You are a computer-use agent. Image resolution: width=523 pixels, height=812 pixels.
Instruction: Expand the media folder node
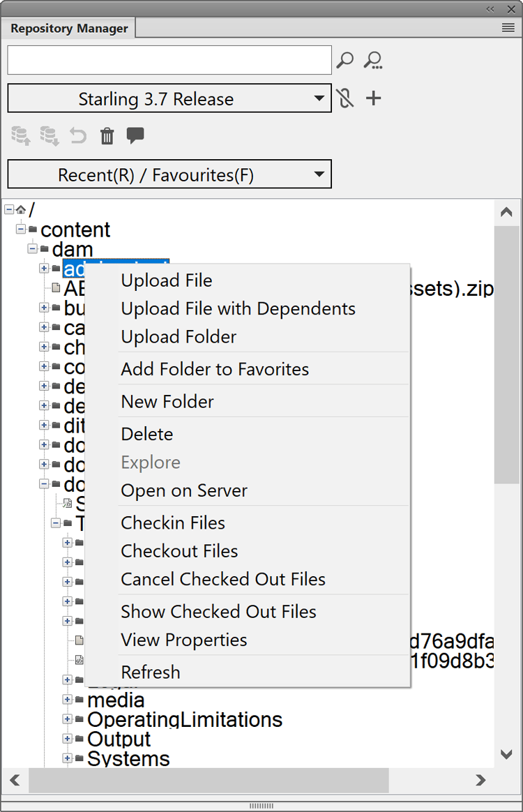coord(68,700)
